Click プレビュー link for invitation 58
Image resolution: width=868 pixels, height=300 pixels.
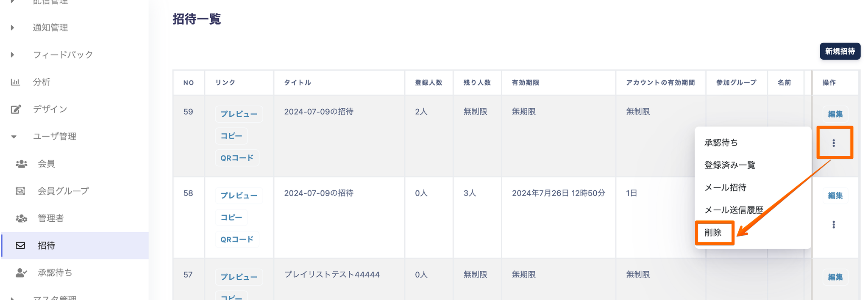(x=239, y=195)
